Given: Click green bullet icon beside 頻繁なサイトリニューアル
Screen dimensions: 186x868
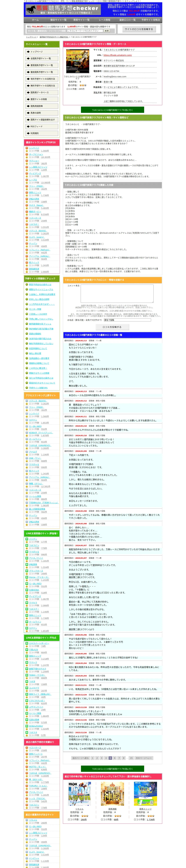Looking at the screenshot, I should pos(27,290).
